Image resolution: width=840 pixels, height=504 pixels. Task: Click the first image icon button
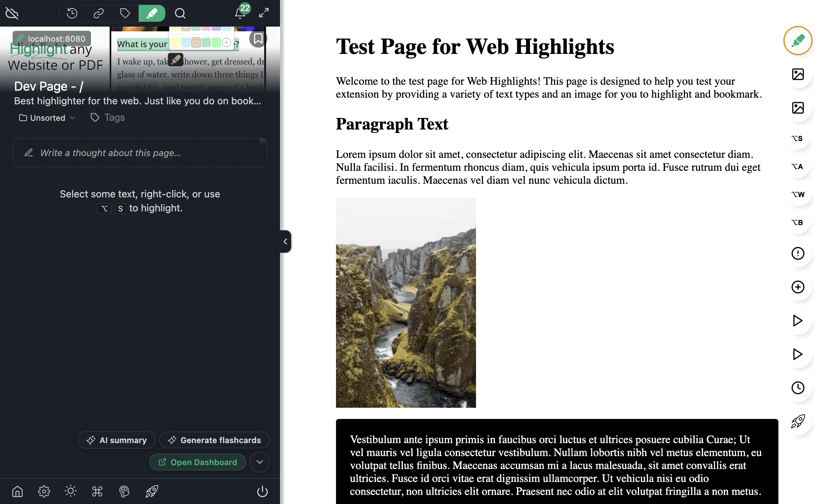798,74
